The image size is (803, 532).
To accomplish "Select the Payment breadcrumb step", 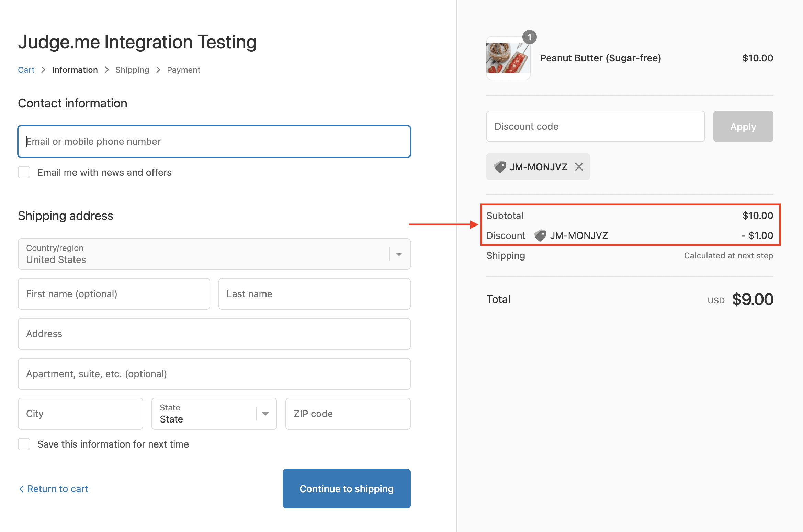I will tap(183, 70).
